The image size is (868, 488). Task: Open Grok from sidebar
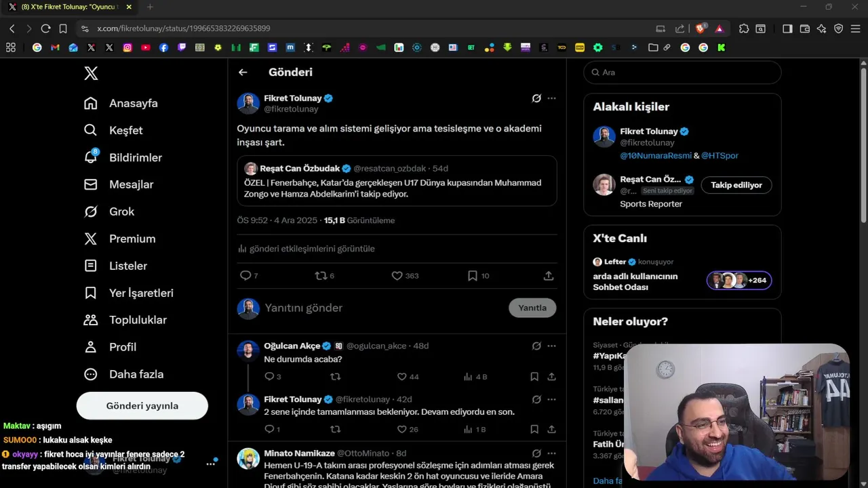pos(108,211)
